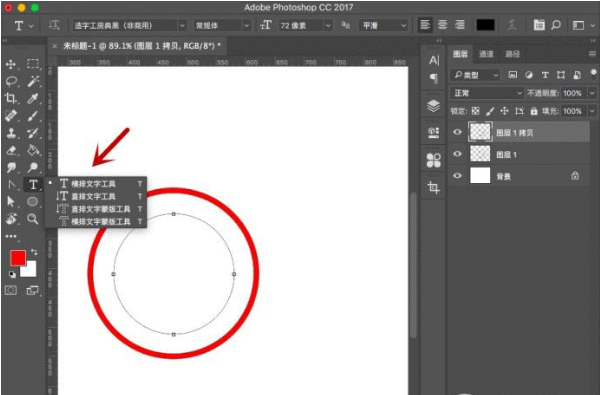Open the Paragraph panel icon in the dock
Screen dimensions: 600x395
[434, 78]
